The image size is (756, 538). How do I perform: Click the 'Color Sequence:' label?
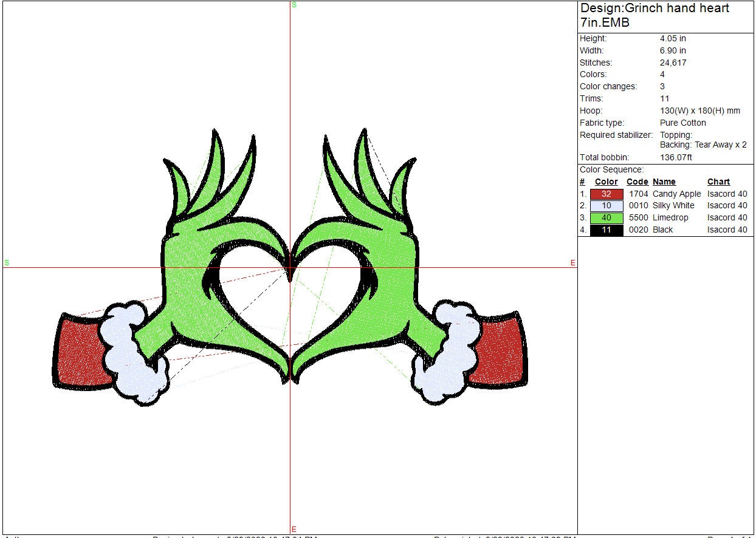tap(611, 169)
